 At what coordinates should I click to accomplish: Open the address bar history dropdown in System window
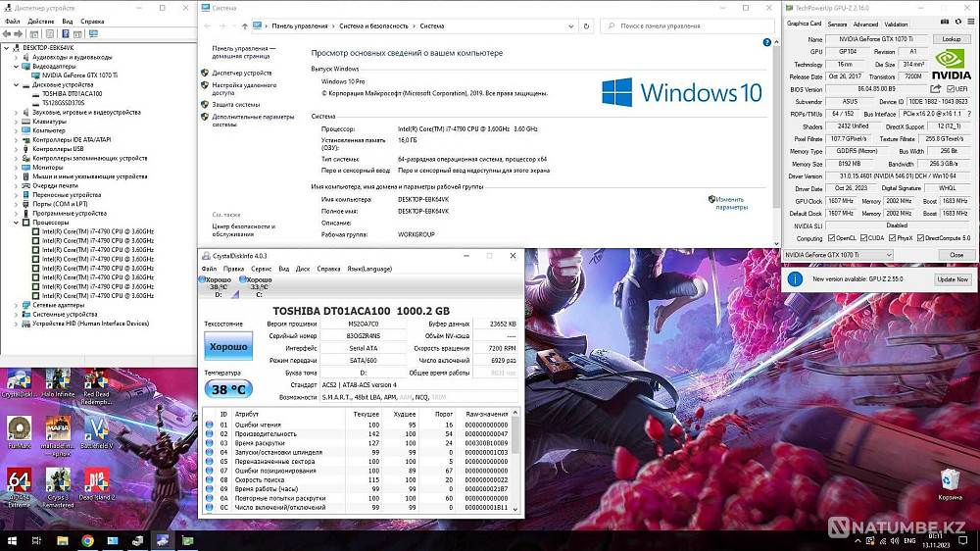tap(570, 26)
